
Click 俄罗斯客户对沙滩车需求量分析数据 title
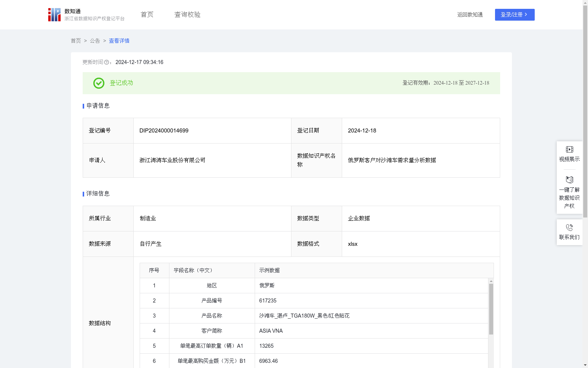coord(392,160)
